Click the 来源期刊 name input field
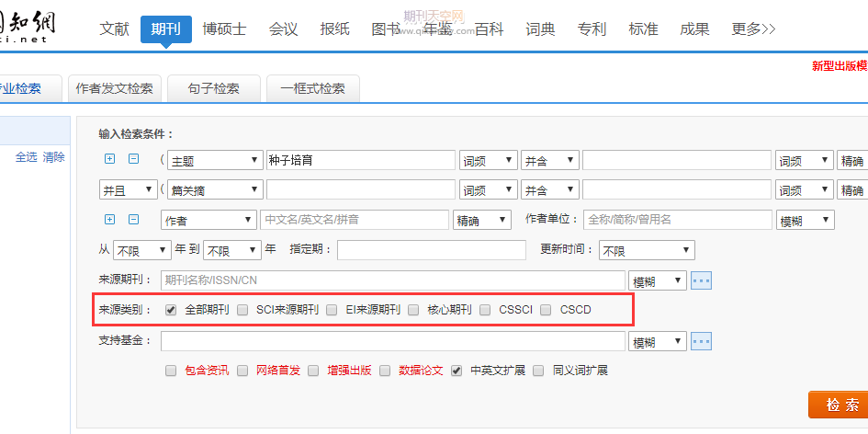 392,280
